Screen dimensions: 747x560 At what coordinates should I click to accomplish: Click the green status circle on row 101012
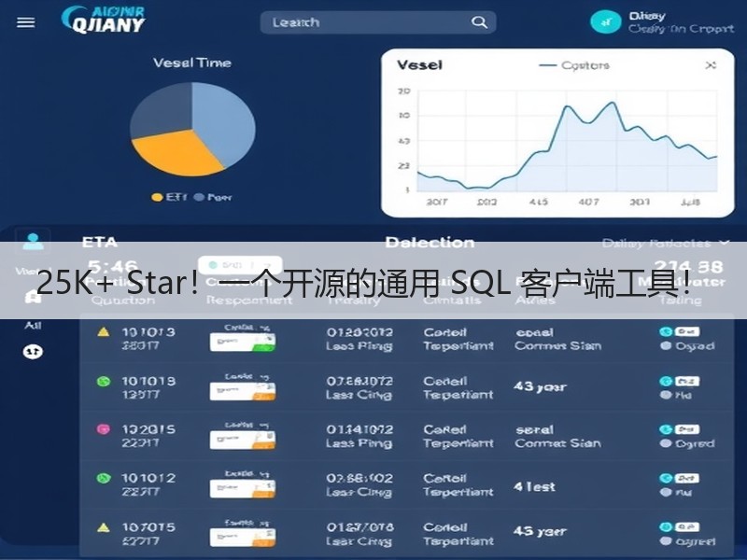(x=104, y=478)
